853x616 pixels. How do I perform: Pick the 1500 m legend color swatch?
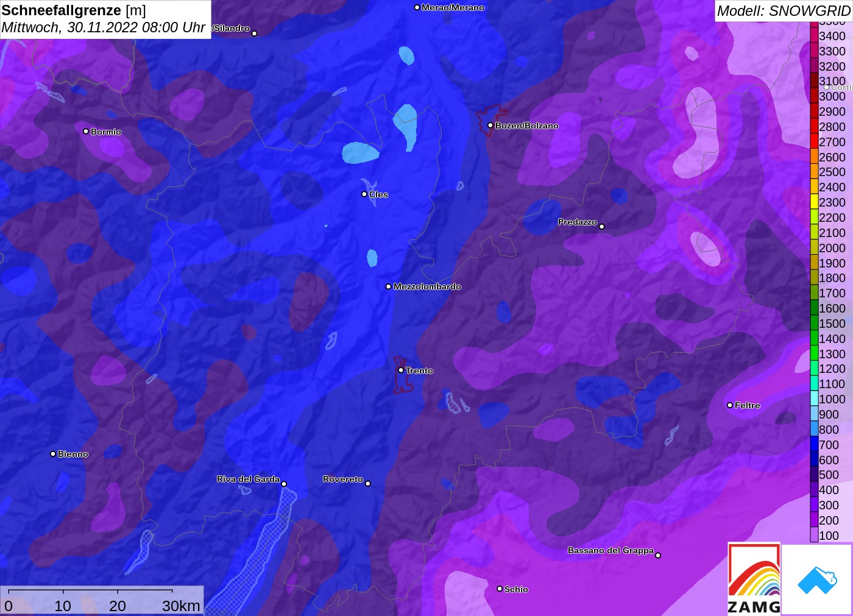[814, 324]
